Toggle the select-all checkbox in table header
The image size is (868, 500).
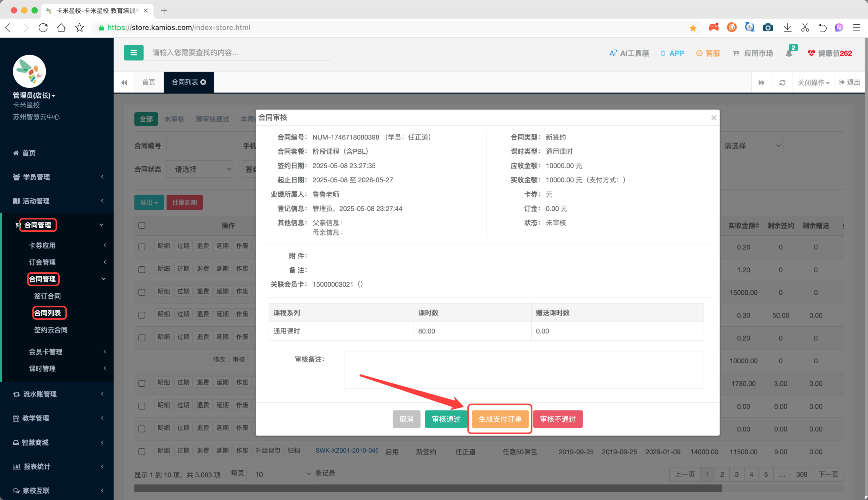[x=142, y=226]
